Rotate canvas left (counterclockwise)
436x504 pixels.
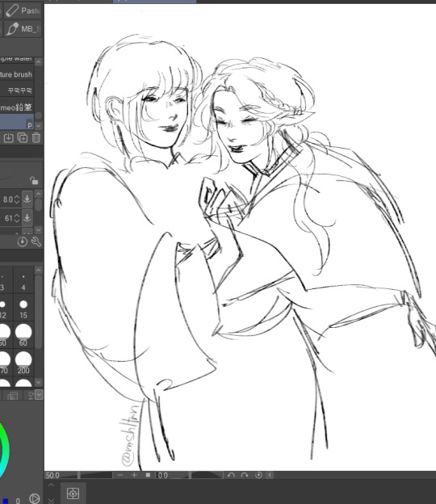pos(231,475)
